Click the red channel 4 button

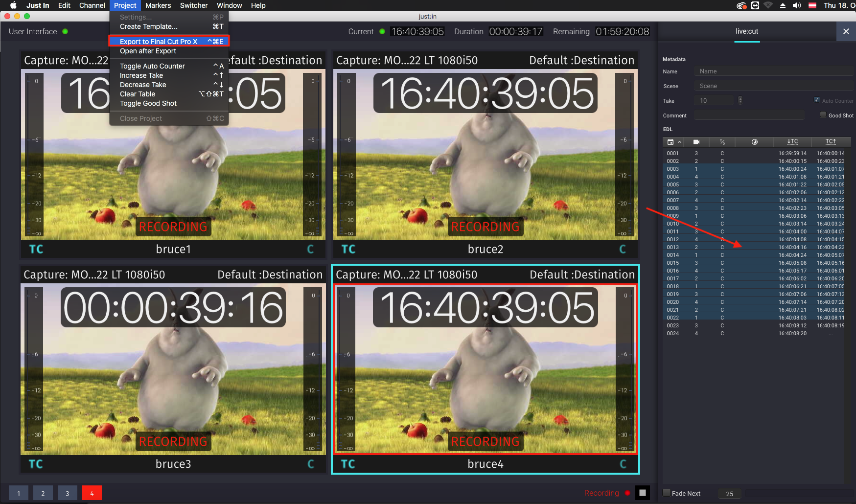(92, 493)
